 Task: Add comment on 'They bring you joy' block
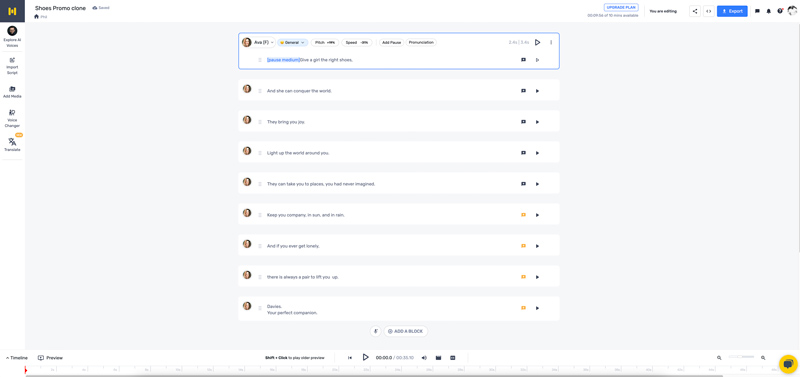[x=523, y=122]
